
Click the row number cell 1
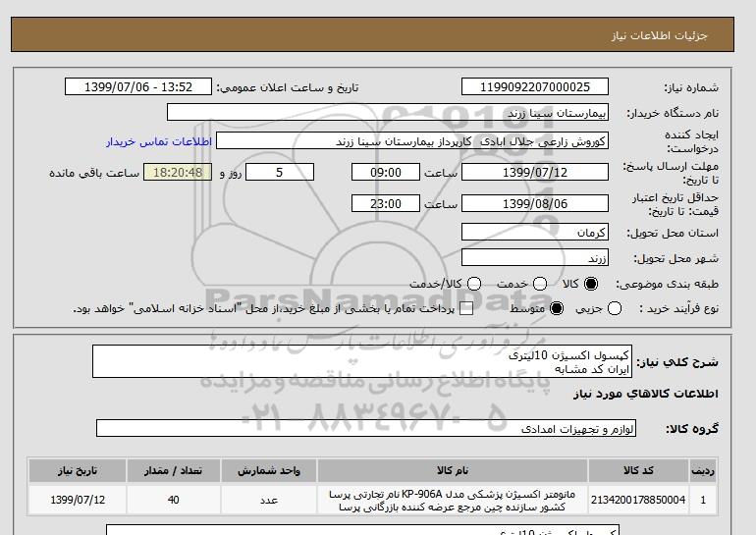[x=703, y=500]
